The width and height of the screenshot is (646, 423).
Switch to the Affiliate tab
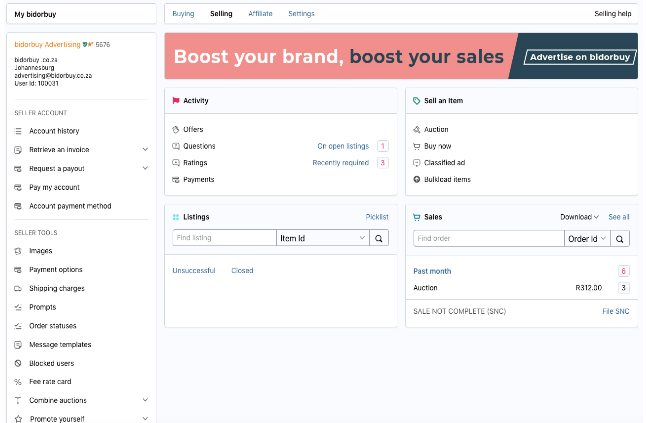click(x=260, y=14)
